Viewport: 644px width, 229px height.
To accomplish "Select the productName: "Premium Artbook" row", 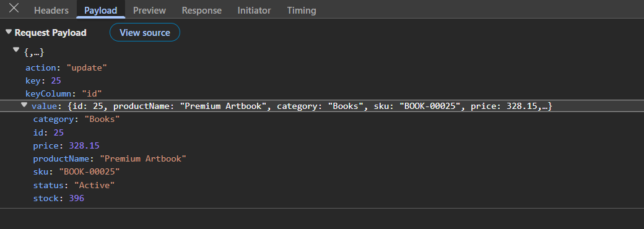I will point(110,159).
